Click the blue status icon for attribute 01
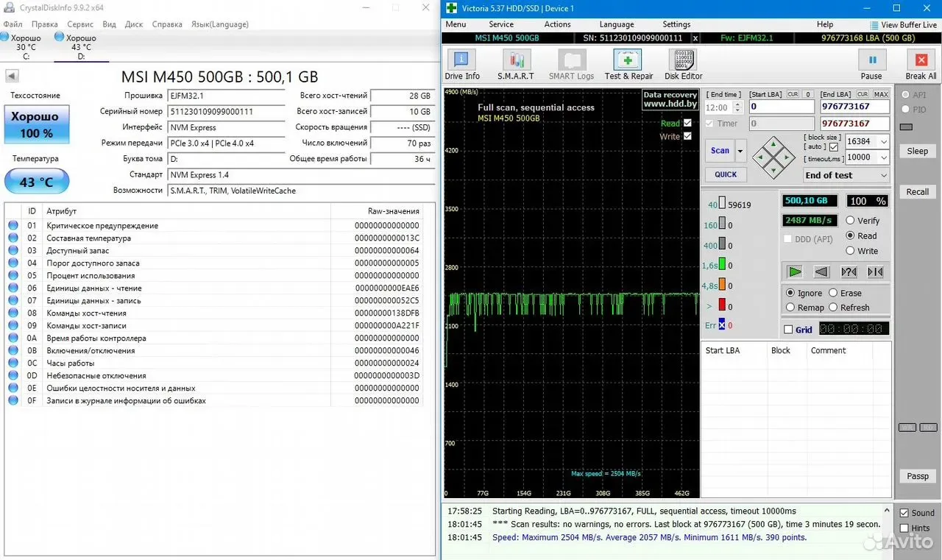The width and height of the screenshot is (942, 560). pos(13,226)
